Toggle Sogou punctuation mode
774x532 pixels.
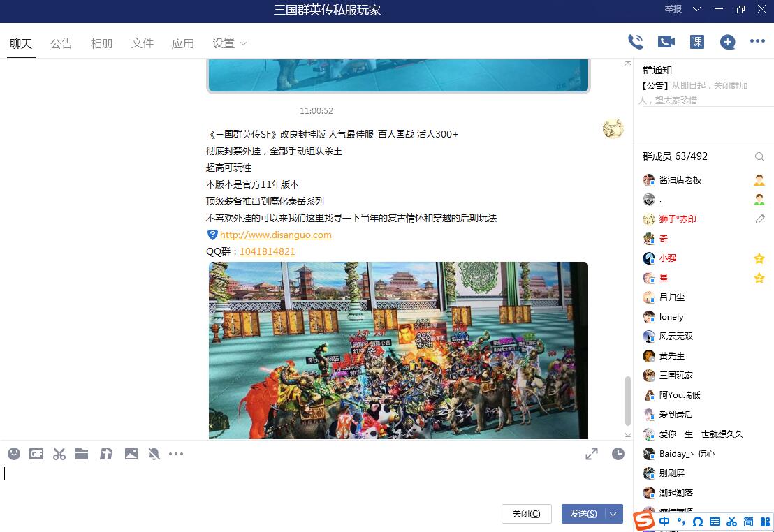click(682, 522)
